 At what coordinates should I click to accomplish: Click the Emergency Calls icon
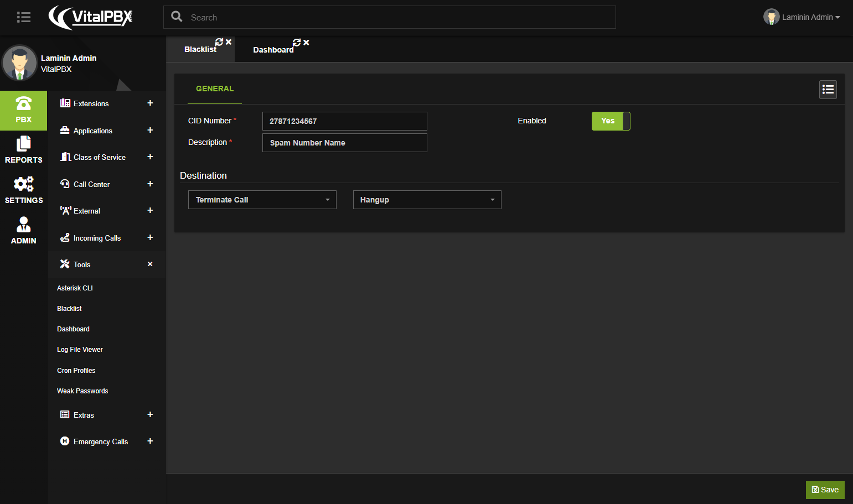[65, 441]
